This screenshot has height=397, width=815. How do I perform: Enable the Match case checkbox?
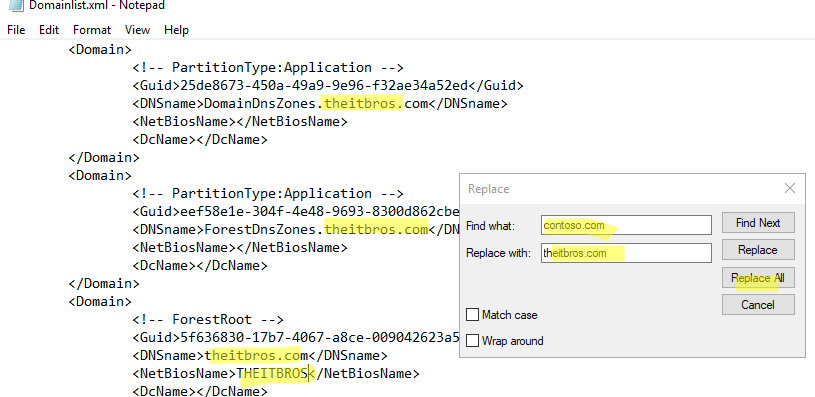click(x=472, y=314)
